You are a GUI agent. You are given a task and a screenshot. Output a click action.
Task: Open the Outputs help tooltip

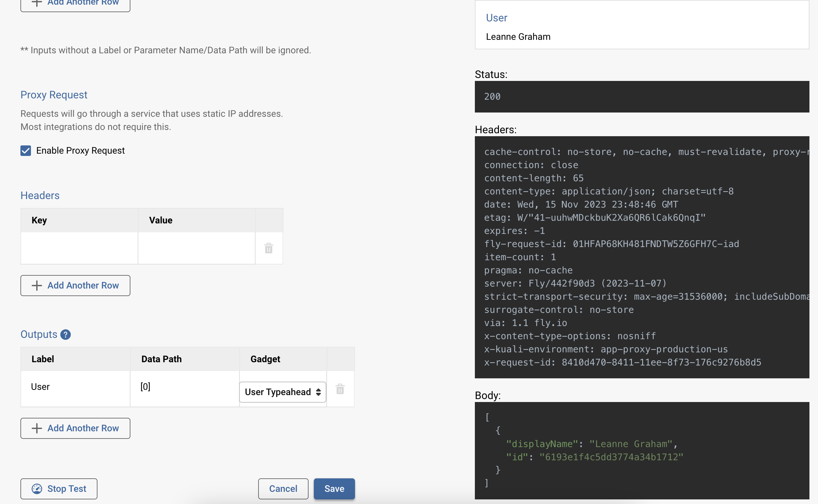coord(66,334)
